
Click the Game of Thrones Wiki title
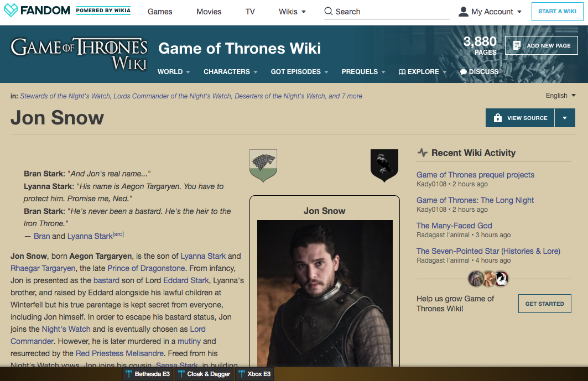(240, 48)
